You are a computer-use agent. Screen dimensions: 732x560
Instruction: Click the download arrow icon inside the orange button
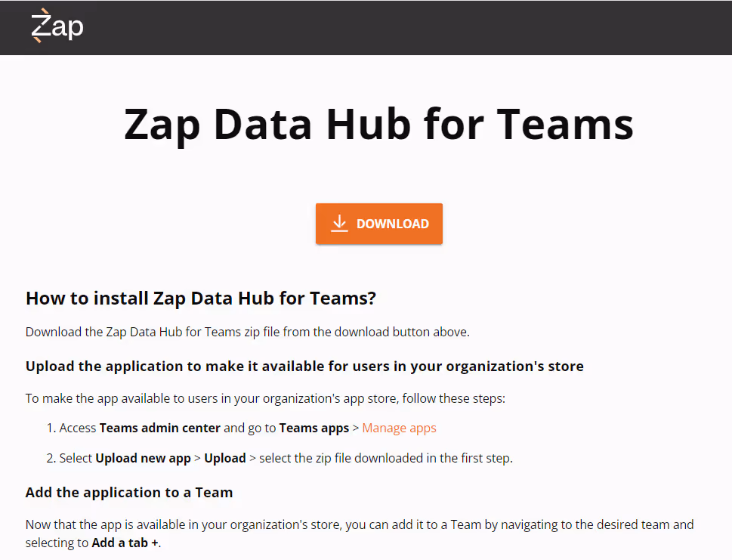[339, 223]
